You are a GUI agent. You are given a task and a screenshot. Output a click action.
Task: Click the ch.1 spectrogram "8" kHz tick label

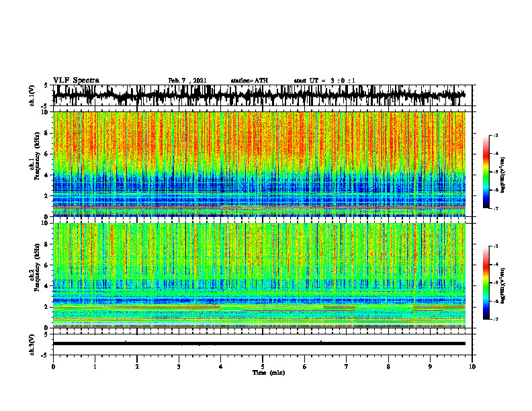coord(46,133)
